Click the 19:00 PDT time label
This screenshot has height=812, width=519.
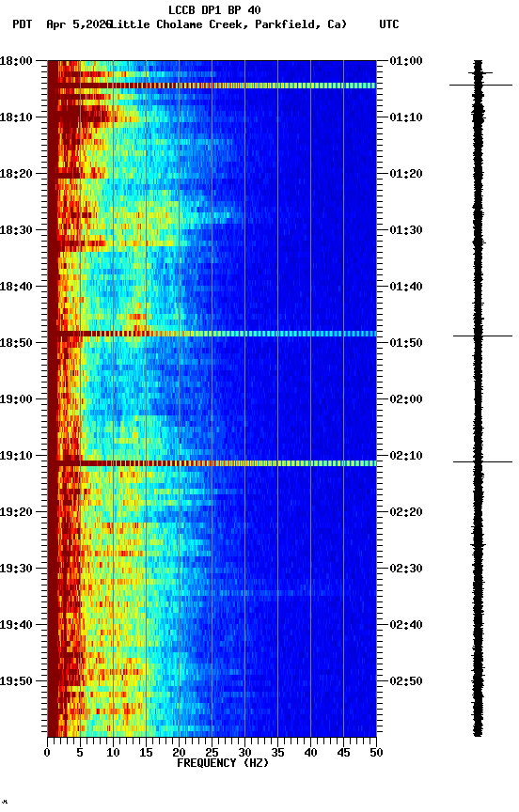click(x=16, y=399)
